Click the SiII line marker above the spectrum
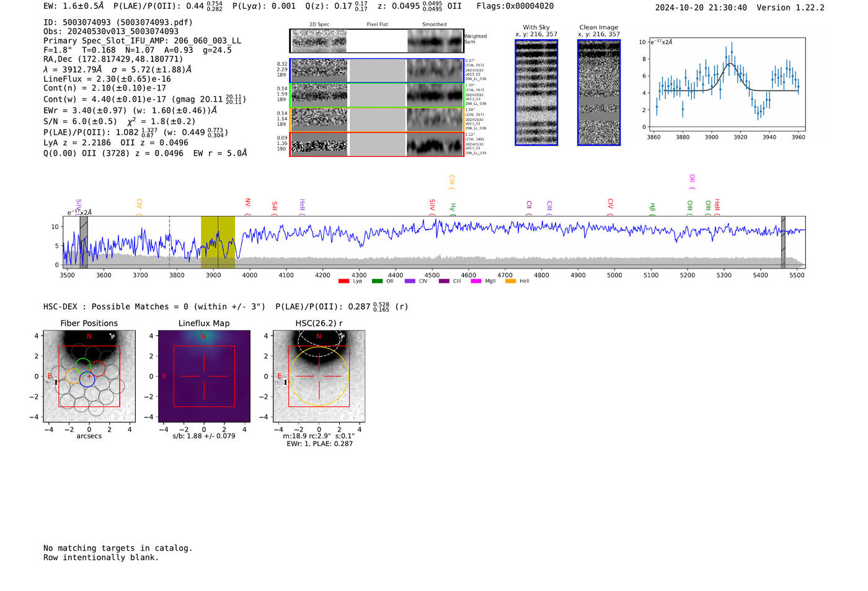 pyautogui.click(x=275, y=208)
